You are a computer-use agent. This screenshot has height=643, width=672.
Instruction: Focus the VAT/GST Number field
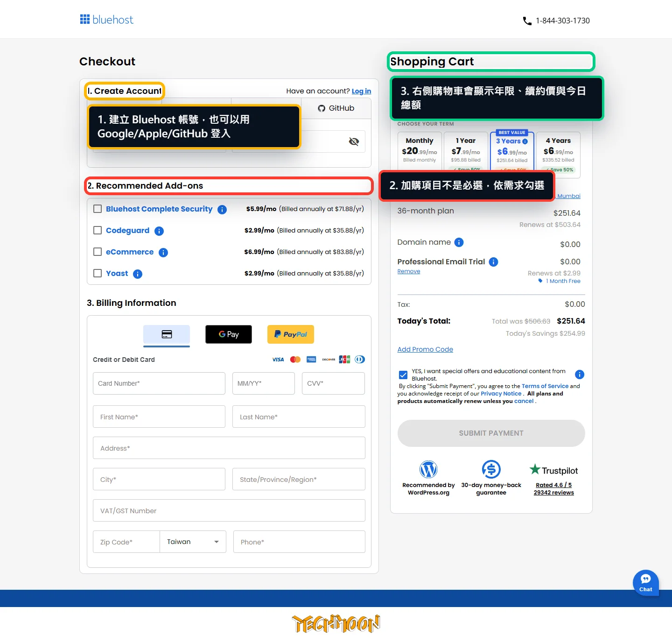[229, 510]
